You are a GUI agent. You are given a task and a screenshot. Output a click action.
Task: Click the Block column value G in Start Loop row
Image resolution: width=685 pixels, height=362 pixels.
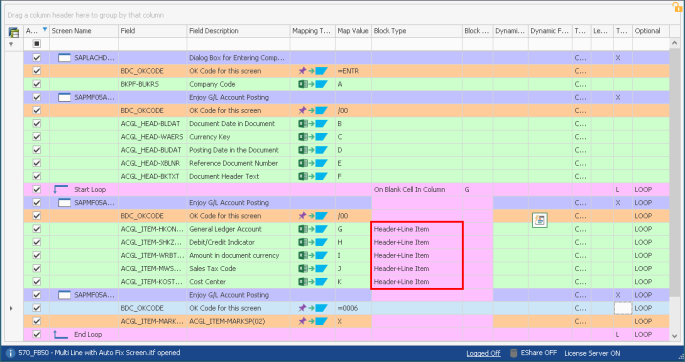pos(478,190)
